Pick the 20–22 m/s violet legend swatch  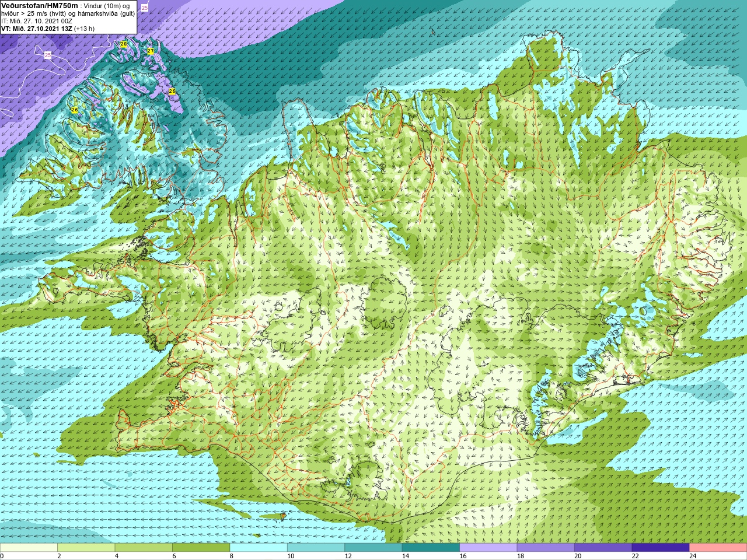pyautogui.click(x=603, y=548)
